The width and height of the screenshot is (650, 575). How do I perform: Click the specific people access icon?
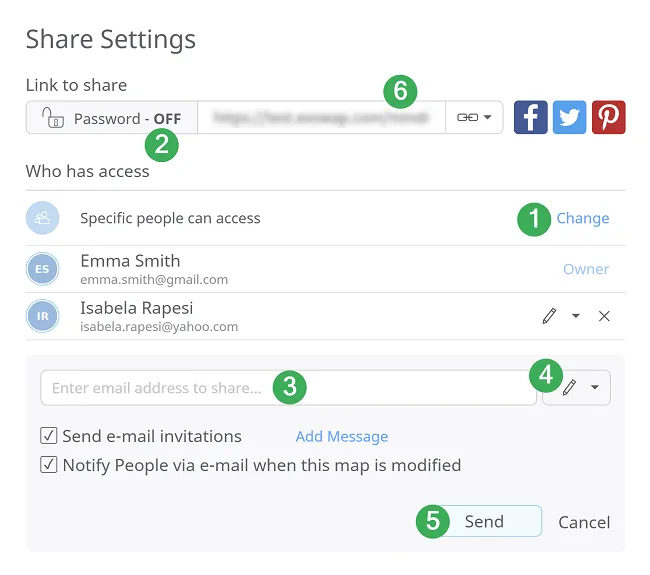click(x=42, y=218)
